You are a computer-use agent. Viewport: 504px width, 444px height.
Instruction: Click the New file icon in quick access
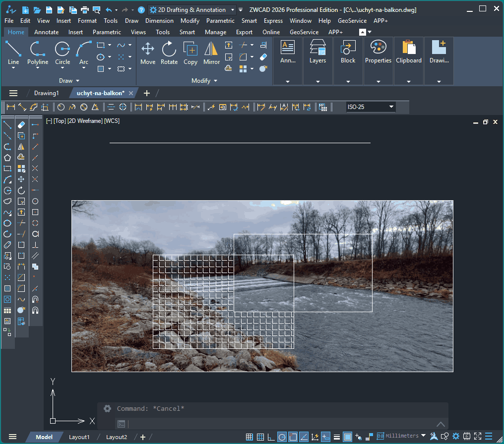(x=25, y=10)
